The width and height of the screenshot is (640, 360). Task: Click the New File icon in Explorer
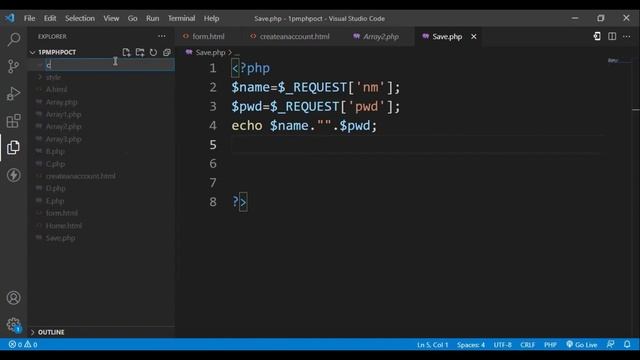point(126,52)
